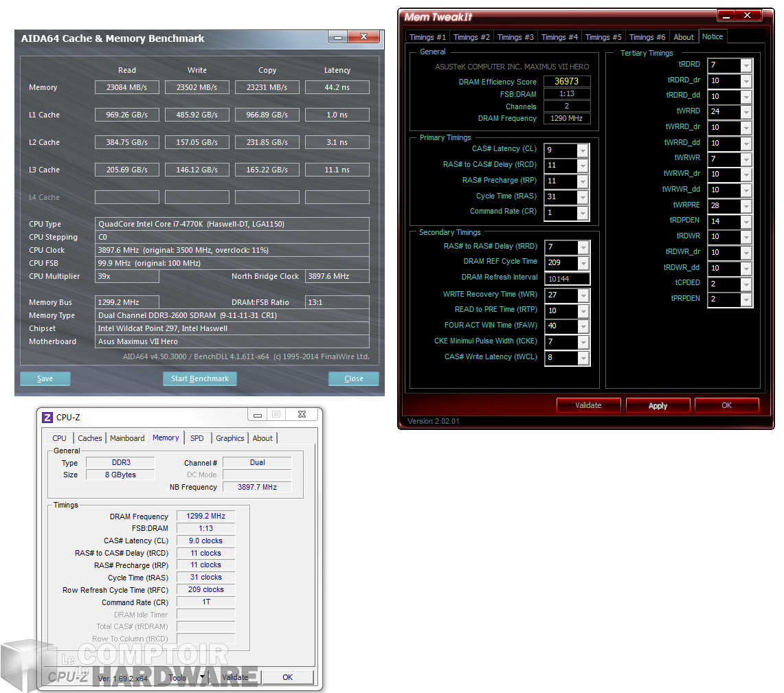
Task: Click the Close button in AIDA64 benchmark
Action: coord(353,378)
